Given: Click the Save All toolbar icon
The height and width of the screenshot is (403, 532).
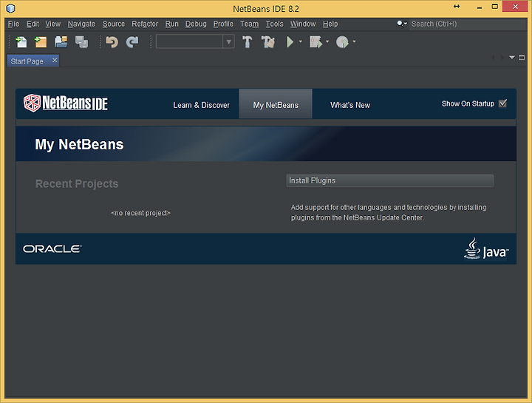Looking at the screenshot, I should pos(81,41).
